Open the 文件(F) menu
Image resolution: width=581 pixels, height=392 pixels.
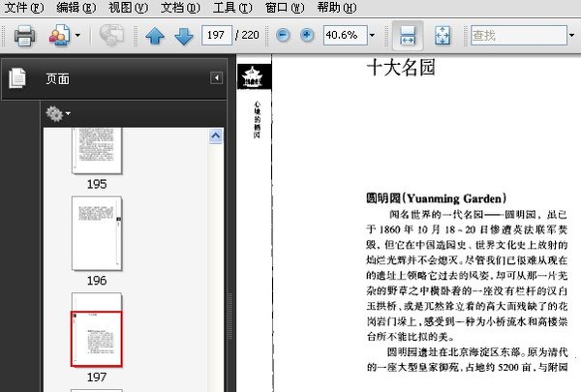(24, 8)
